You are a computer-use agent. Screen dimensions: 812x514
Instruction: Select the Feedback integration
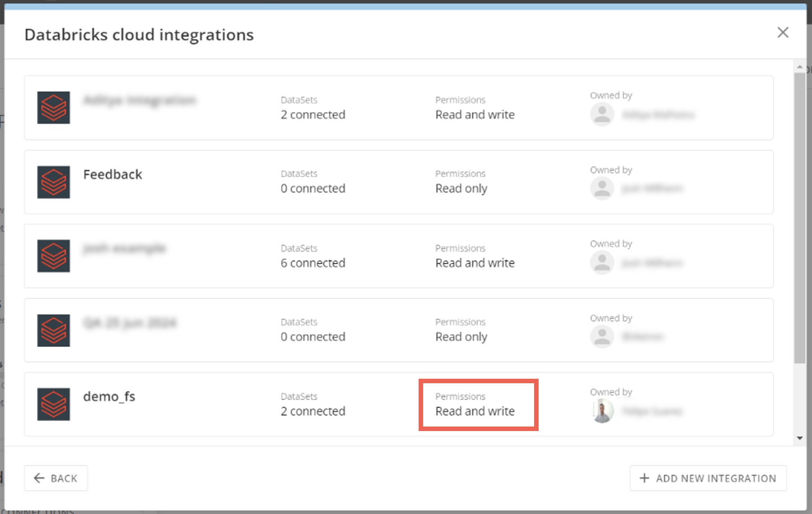point(112,174)
